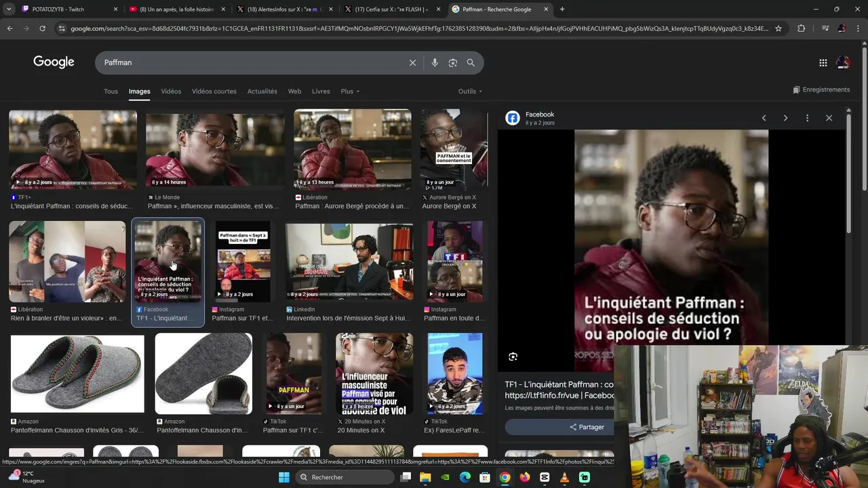Open Google Lens image search icon
The height and width of the screenshot is (488, 868).
[452, 62]
